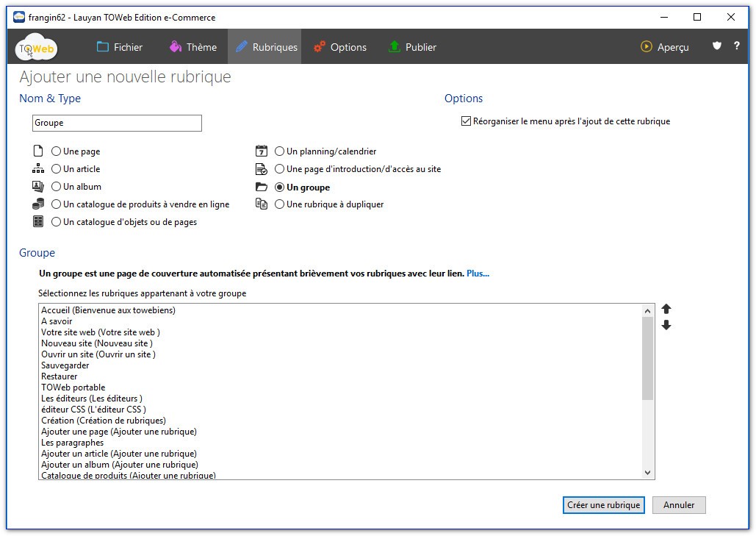Image resolution: width=756 pixels, height=536 pixels.
Task: Choose the 'Un article' radio option
Action: 57,169
